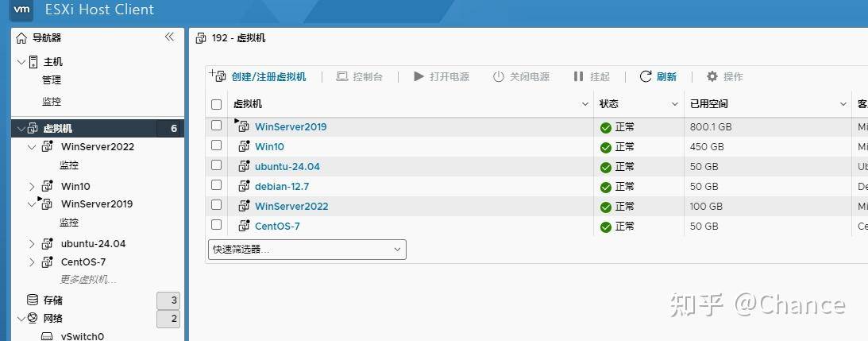Click the power off icon in toolbar
868x341 pixels.
(499, 76)
